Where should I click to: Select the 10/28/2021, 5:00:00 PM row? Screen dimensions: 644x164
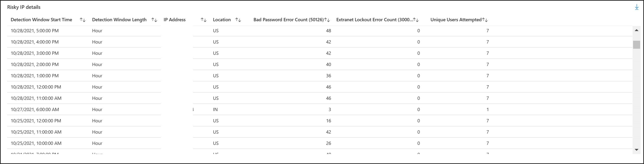(x=320, y=31)
